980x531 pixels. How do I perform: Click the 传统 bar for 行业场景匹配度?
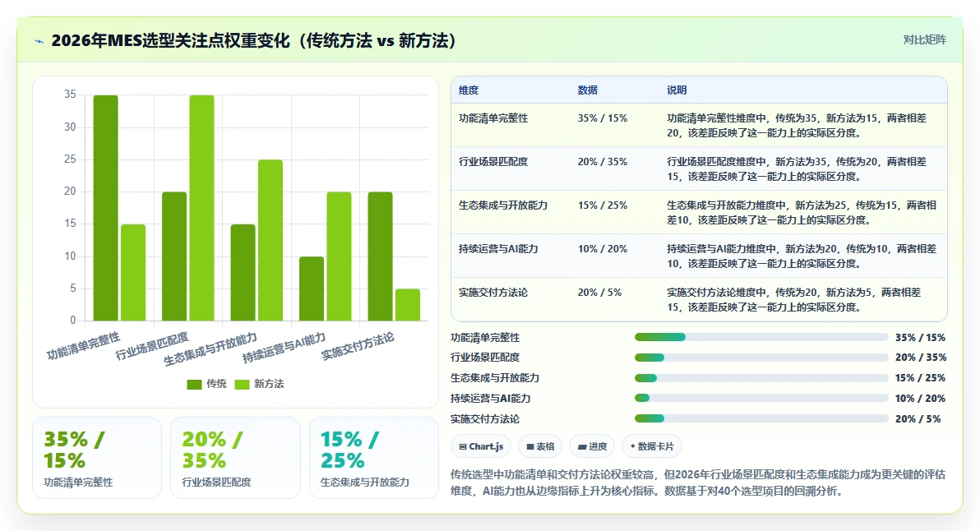[x=174, y=256]
